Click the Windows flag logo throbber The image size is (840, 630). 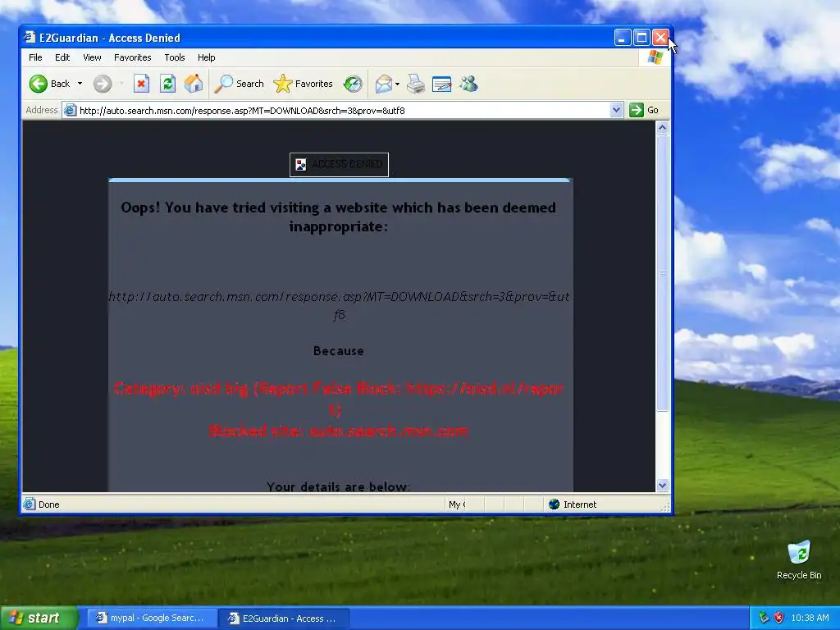tap(655, 57)
